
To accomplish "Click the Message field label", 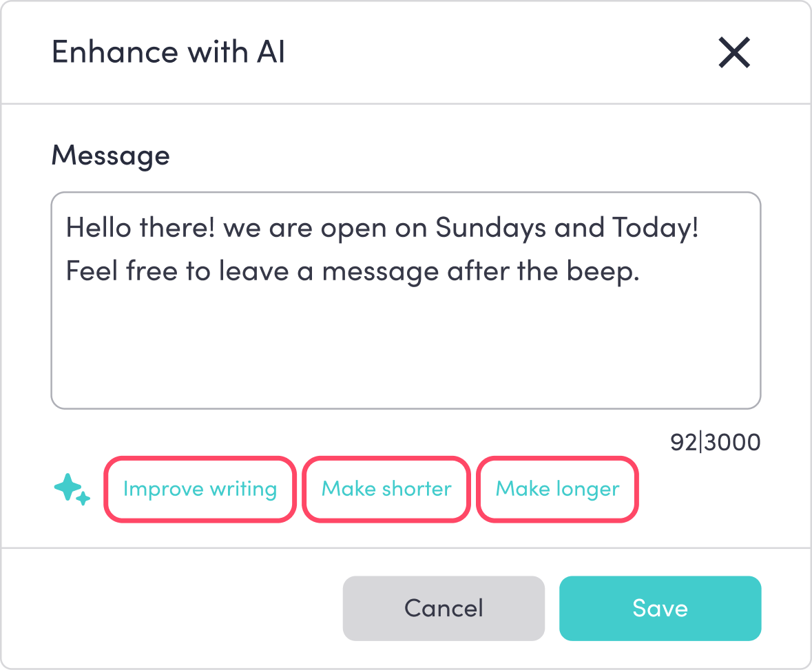I will click(110, 155).
